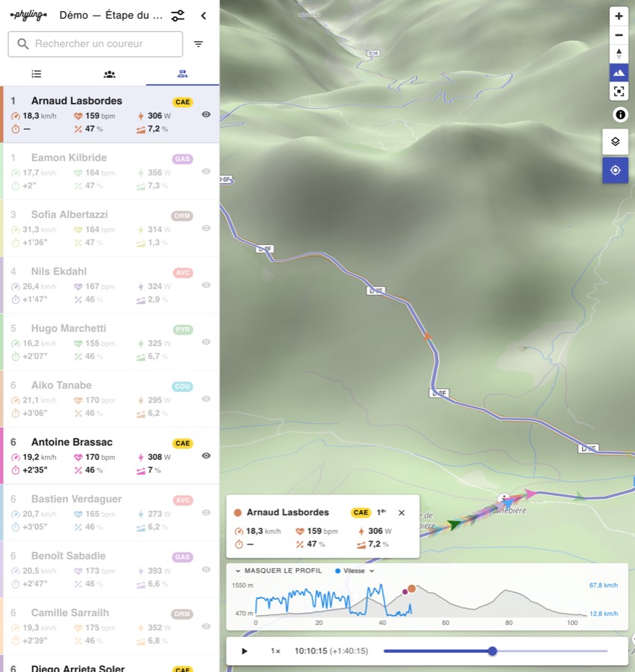
Task: Toggle eye visibility for Benoît Sabadie
Action: pyautogui.click(x=206, y=569)
